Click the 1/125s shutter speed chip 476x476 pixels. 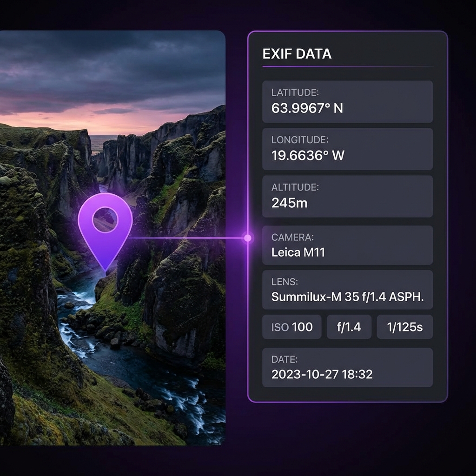405,327
